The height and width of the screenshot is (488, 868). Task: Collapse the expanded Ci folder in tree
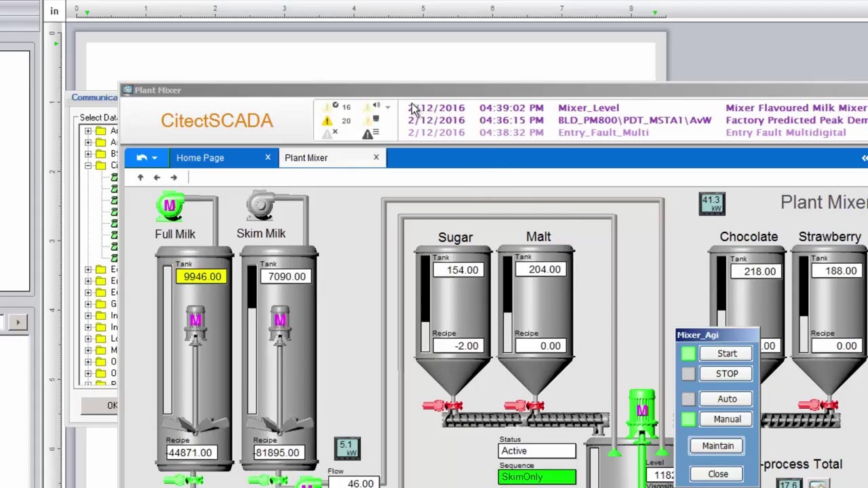(x=88, y=165)
